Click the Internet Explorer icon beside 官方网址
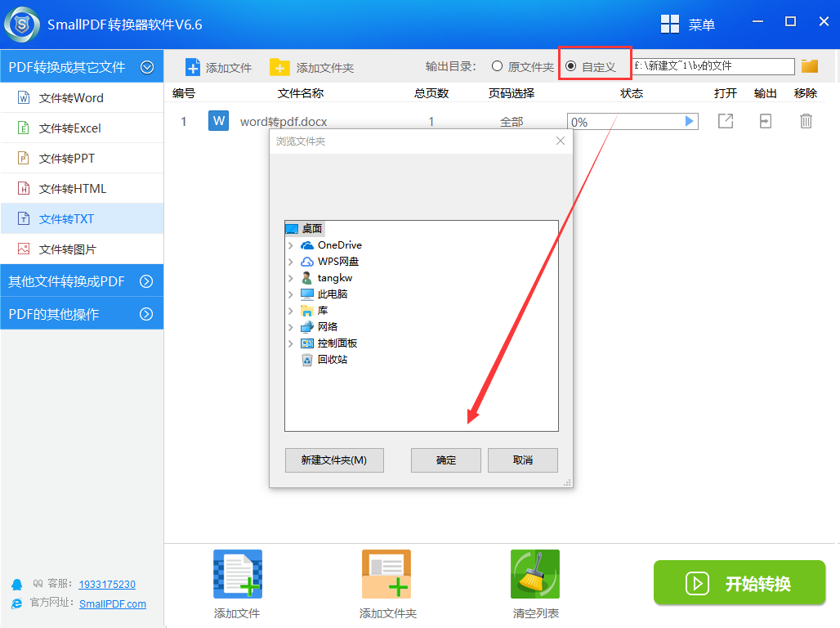Viewport: 840px width, 628px height. click(17, 603)
